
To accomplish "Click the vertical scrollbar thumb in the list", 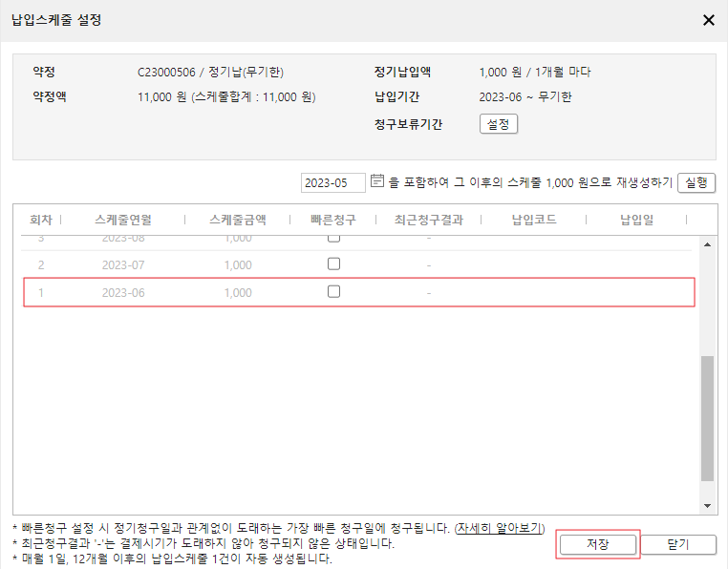I will coord(707,418).
